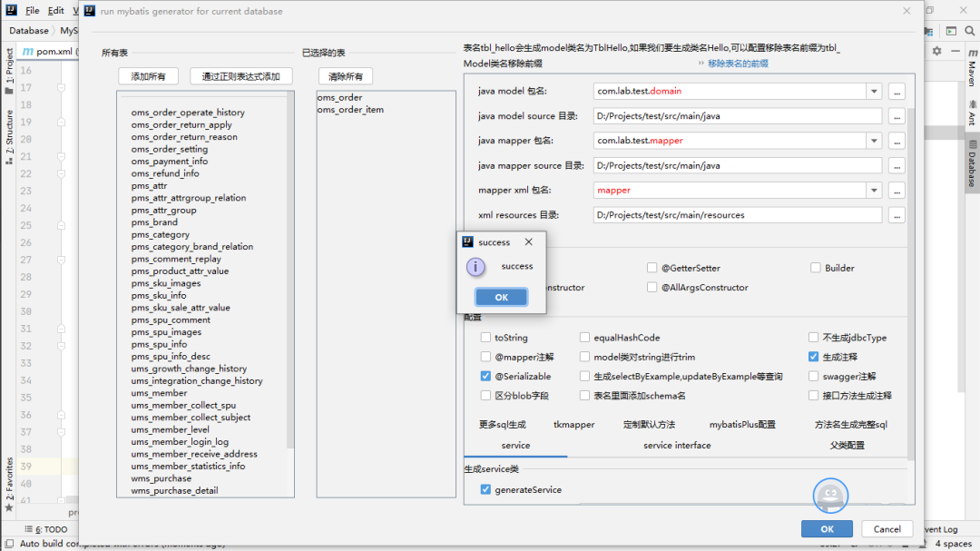This screenshot has height=551, width=980.
Task: Open the mapper xml package dropdown
Action: coord(874,191)
